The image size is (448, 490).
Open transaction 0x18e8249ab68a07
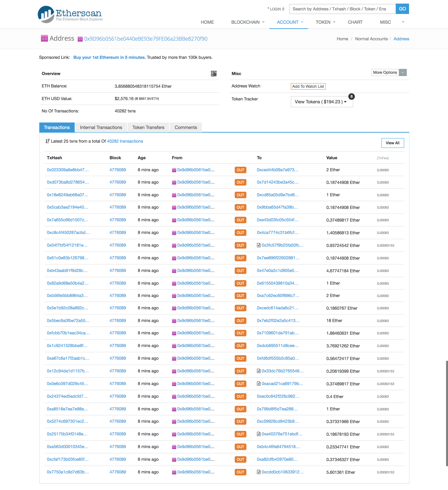click(x=68, y=195)
